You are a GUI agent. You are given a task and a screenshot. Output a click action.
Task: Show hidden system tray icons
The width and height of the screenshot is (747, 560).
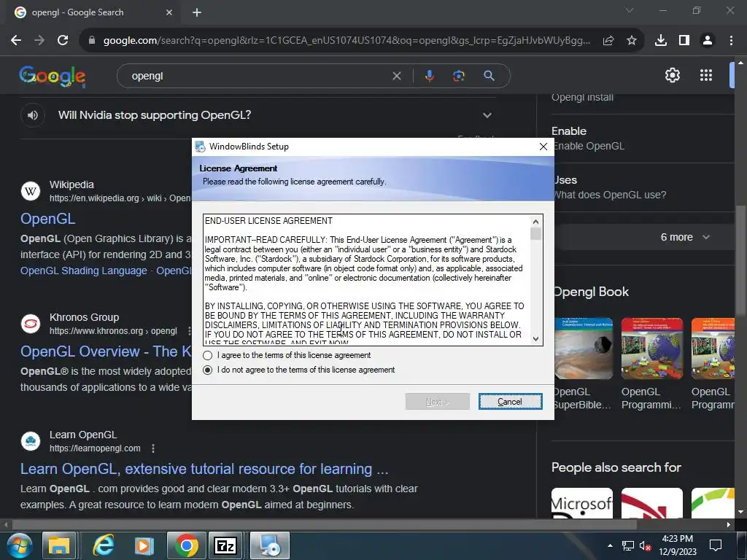click(610, 545)
